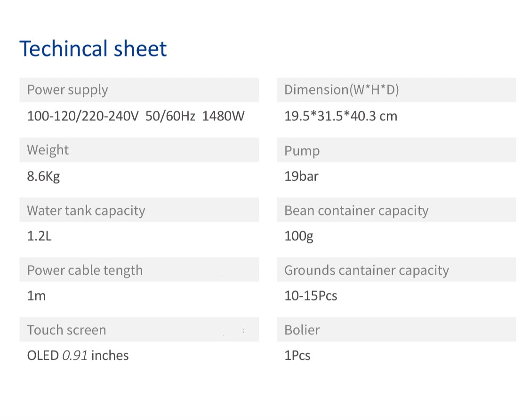Click the 1.2L value
The image size is (530, 420).
pyautogui.click(x=39, y=236)
